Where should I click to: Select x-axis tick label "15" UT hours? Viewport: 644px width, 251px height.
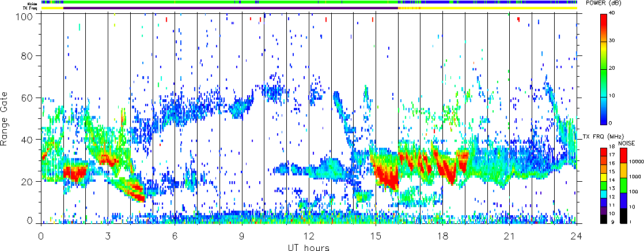coord(376,236)
